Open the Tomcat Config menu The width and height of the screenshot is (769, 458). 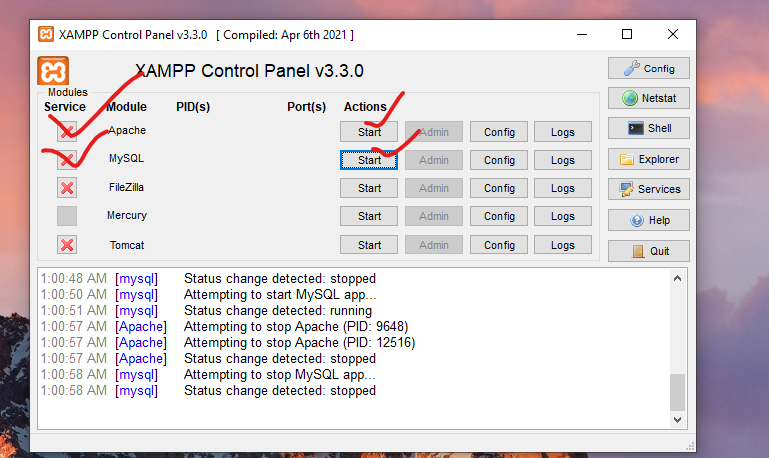click(499, 245)
